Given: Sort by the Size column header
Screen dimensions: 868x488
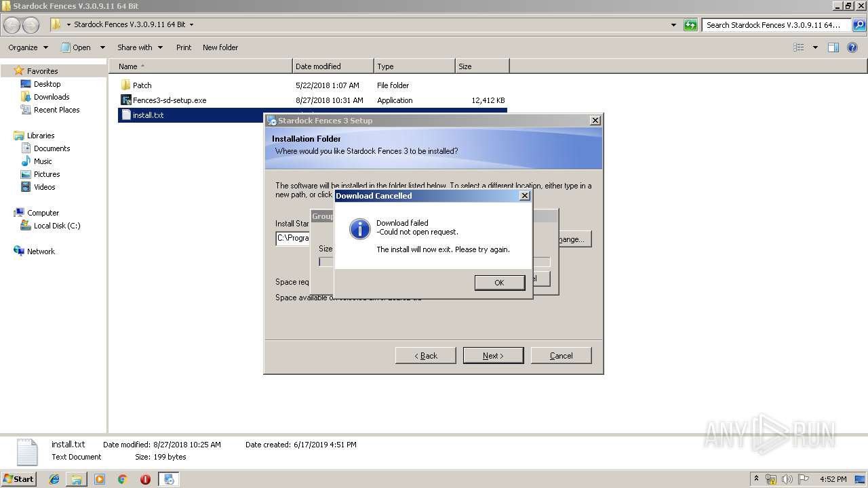Looking at the screenshot, I should click(482, 66).
